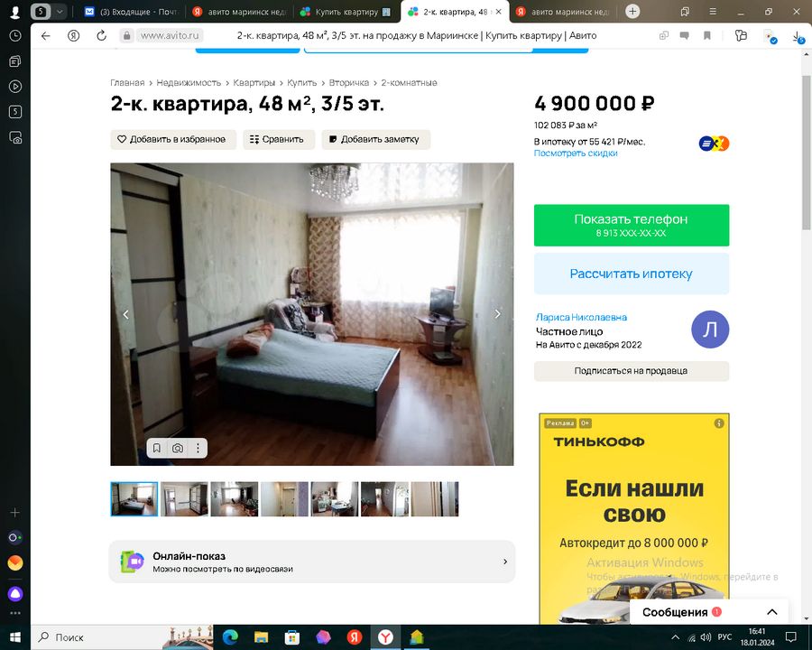
Task: Open the browser downloads icon
Action: click(798, 35)
